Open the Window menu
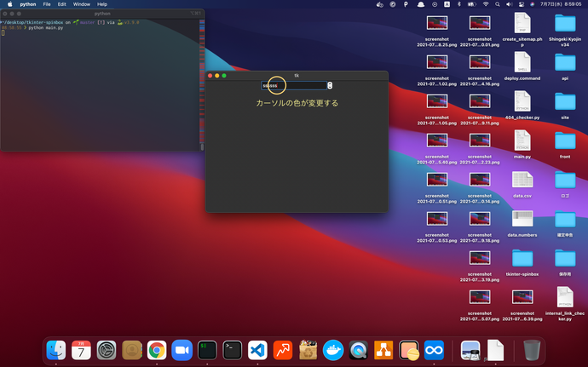This screenshot has width=588, height=367. [x=81, y=4]
